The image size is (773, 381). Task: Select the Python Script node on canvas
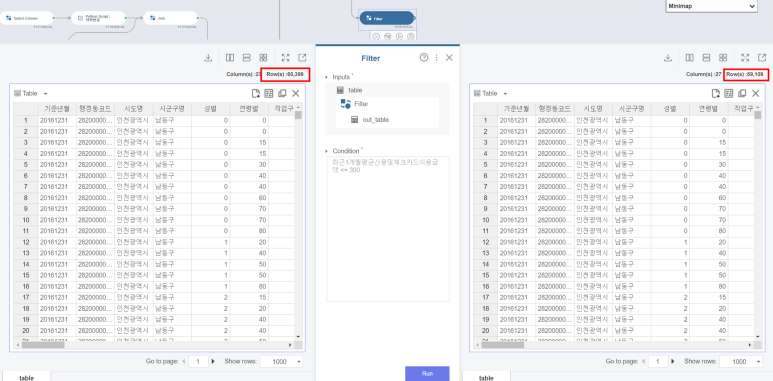point(99,18)
